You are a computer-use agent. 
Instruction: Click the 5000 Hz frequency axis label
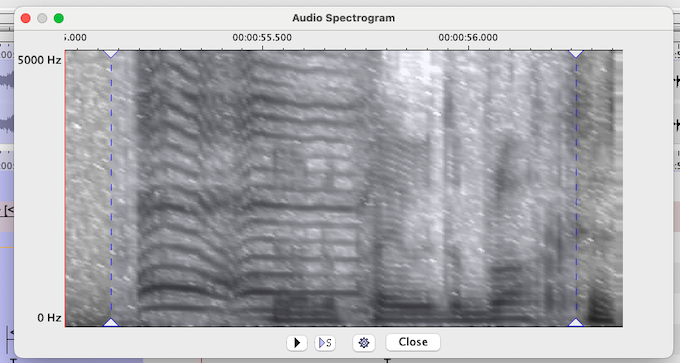(39, 60)
